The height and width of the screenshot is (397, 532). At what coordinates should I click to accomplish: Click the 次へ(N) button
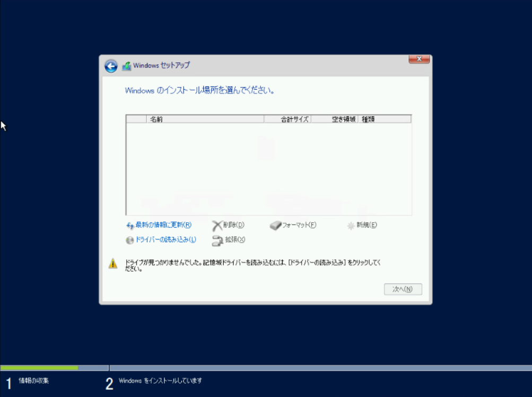(x=403, y=289)
